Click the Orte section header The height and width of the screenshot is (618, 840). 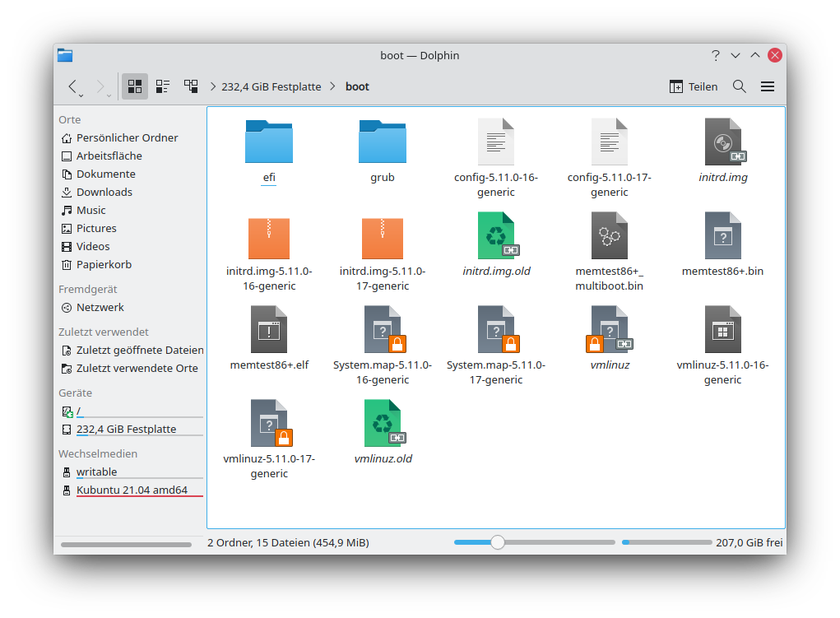(x=70, y=119)
